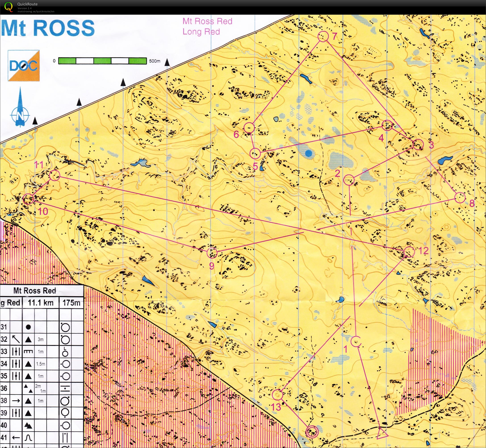This screenshot has width=486, height=448.
Task: Select control circle 12
Action: coord(409,252)
